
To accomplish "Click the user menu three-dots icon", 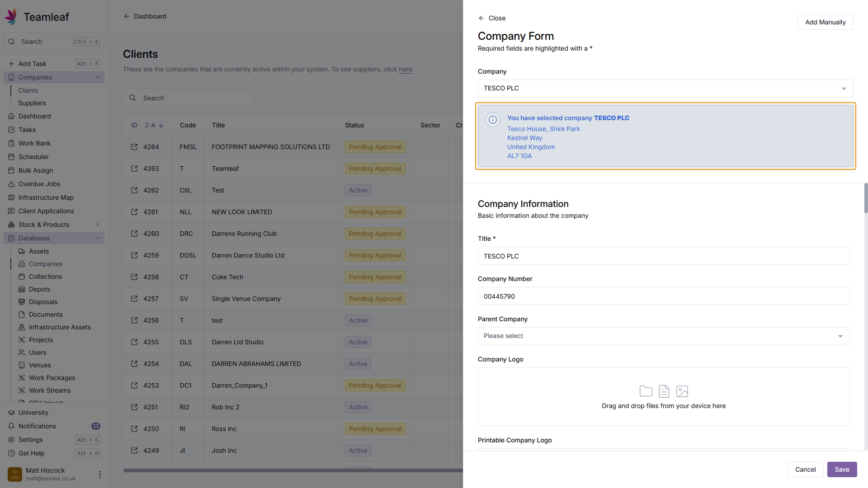I will tap(99, 474).
